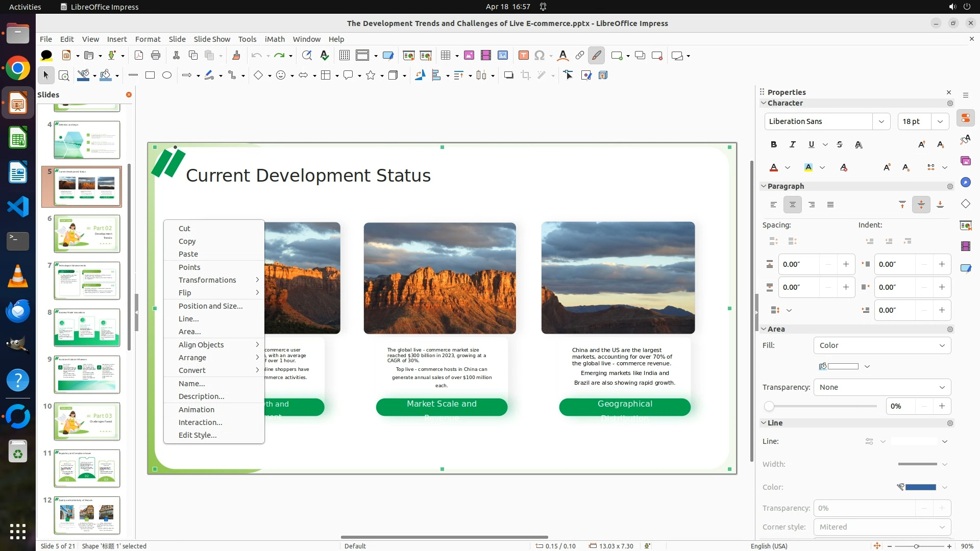
Task: Open the Crop Image tool
Action: click(x=525, y=76)
